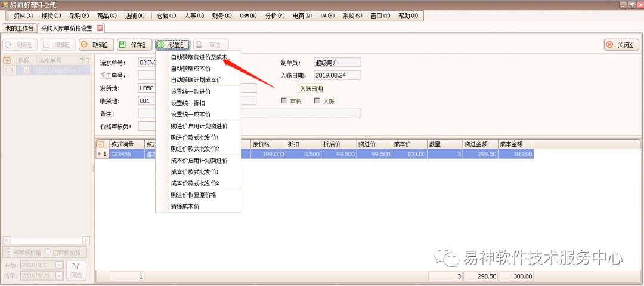The width and height of the screenshot is (644, 286).
Task: Close the 采购入库单价格设置 tab via its X icon
Action: coord(100,28)
